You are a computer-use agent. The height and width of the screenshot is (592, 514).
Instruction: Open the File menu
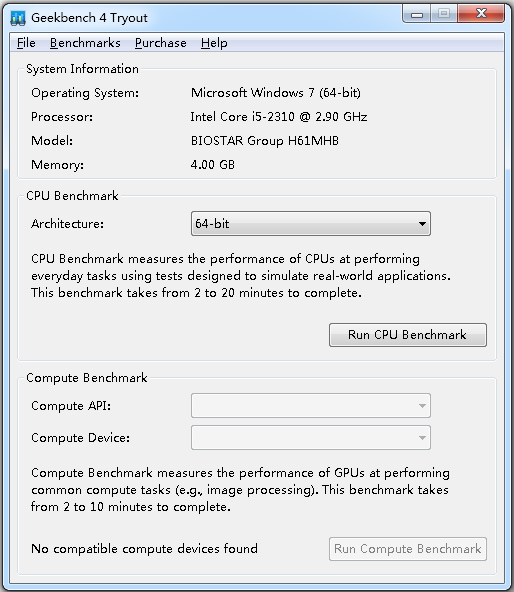[26, 43]
